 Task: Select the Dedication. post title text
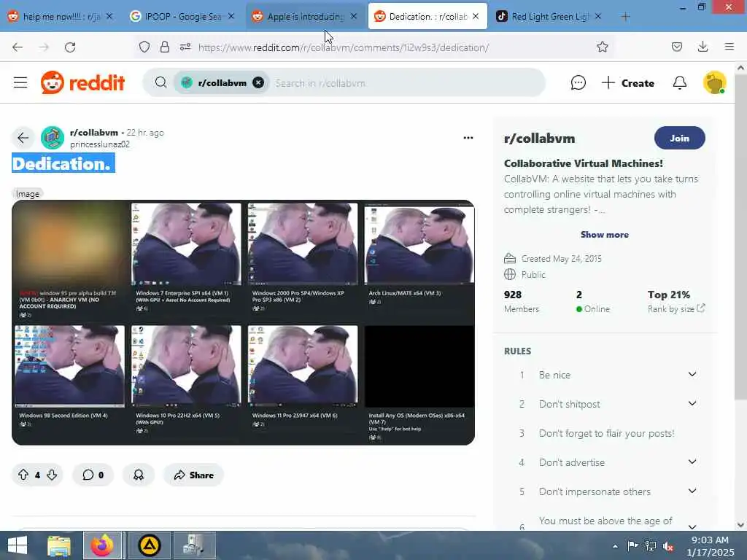pyautogui.click(x=61, y=164)
